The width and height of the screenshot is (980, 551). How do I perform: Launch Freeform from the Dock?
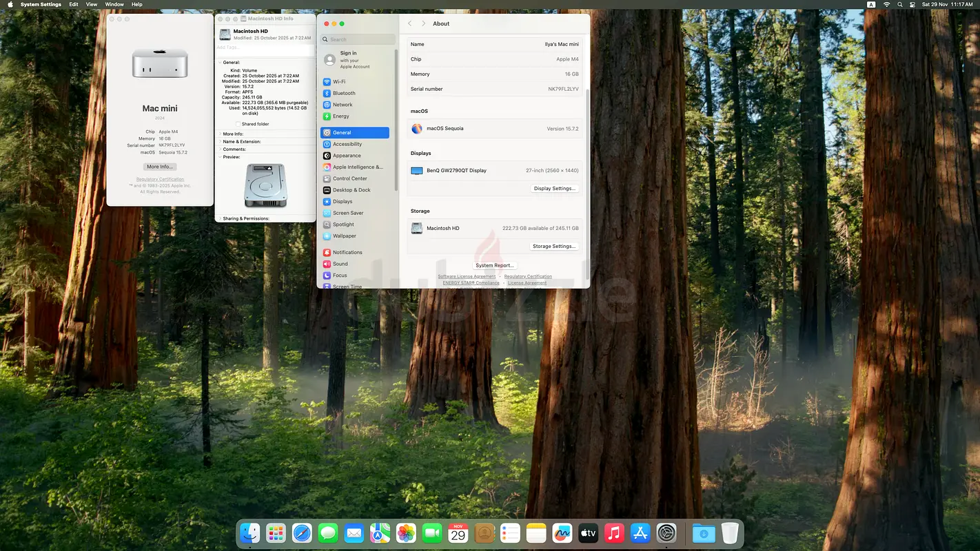562,533
